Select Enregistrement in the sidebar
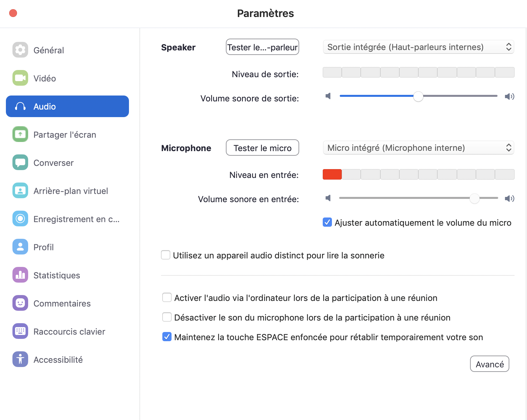The image size is (527, 420). [x=76, y=219]
